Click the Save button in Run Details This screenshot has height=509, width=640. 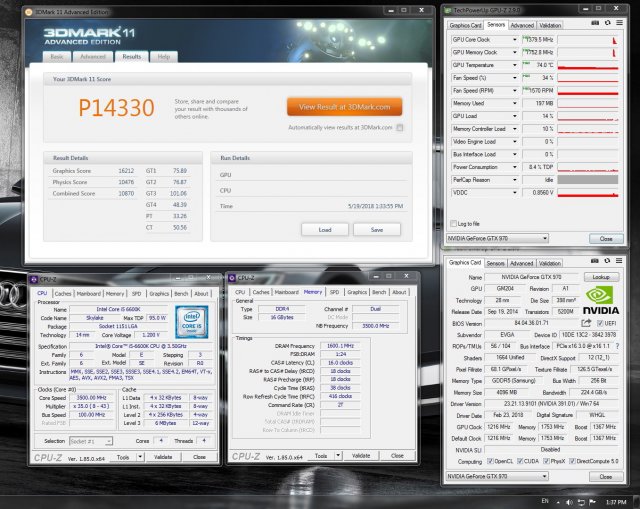tap(376, 229)
